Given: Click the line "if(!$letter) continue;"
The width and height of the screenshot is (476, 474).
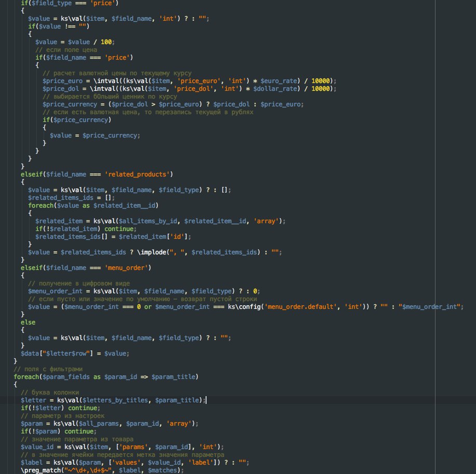Looking at the screenshot, I should coord(60,408).
